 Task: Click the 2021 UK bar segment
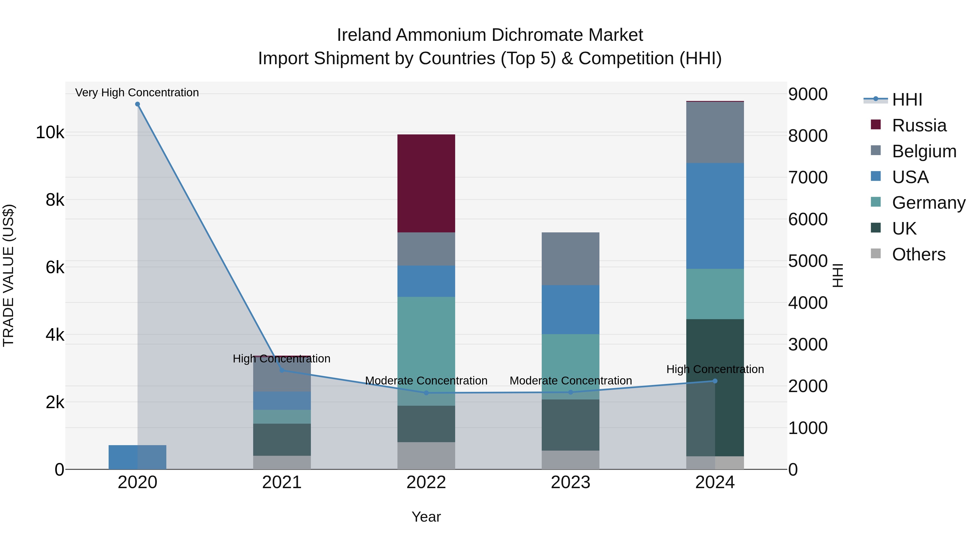tap(282, 440)
